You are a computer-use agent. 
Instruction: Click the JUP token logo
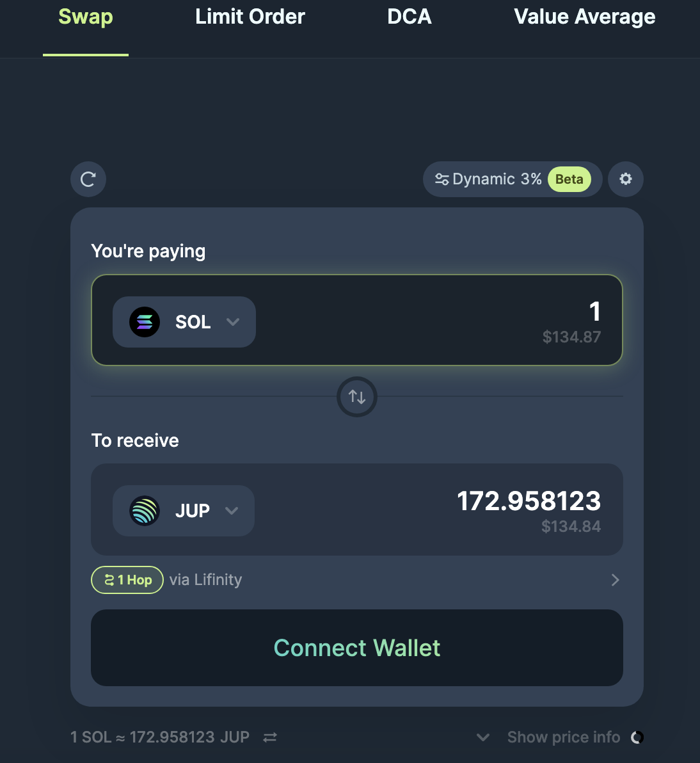pos(145,511)
